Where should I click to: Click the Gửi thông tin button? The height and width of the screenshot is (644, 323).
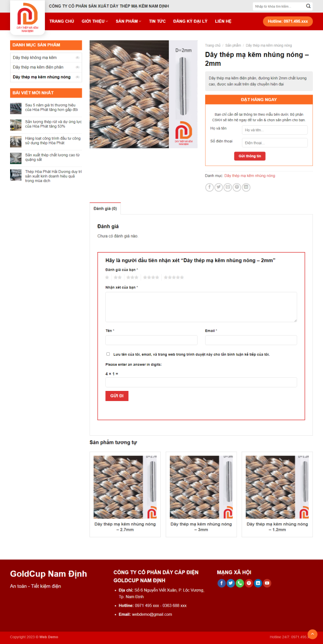click(x=250, y=156)
